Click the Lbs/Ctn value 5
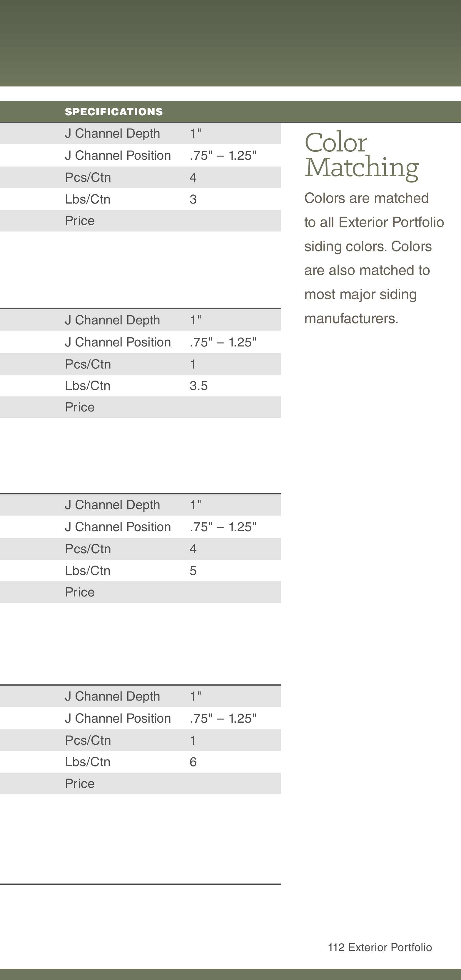 (x=193, y=571)
